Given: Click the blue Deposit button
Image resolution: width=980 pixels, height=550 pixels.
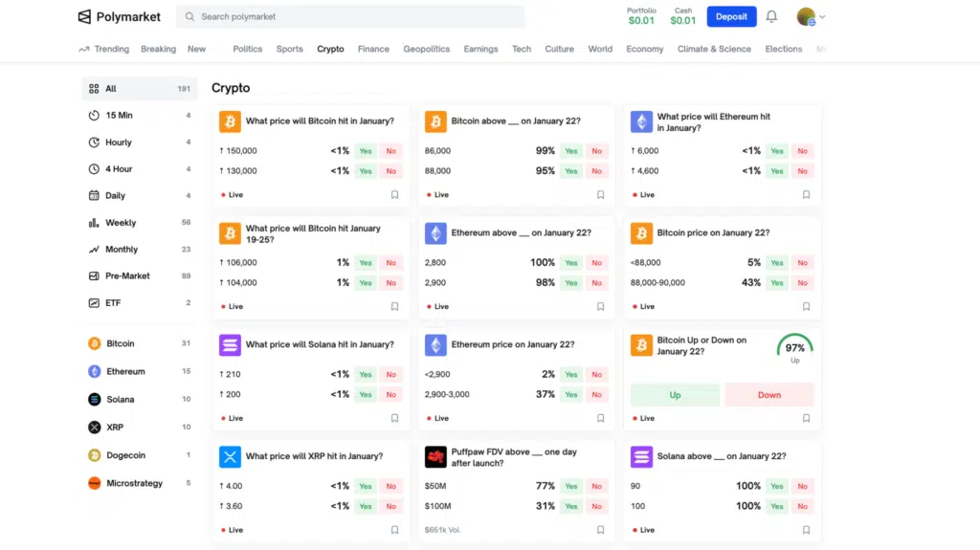Looking at the screenshot, I should (731, 17).
